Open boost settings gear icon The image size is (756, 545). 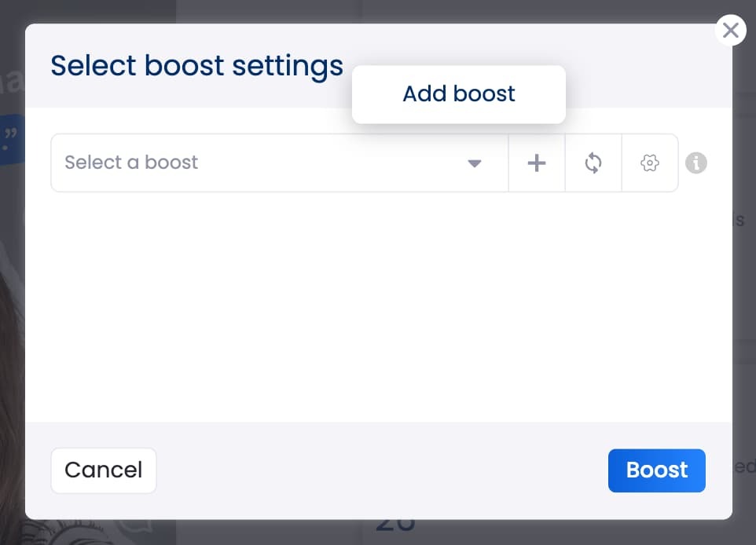click(x=649, y=163)
